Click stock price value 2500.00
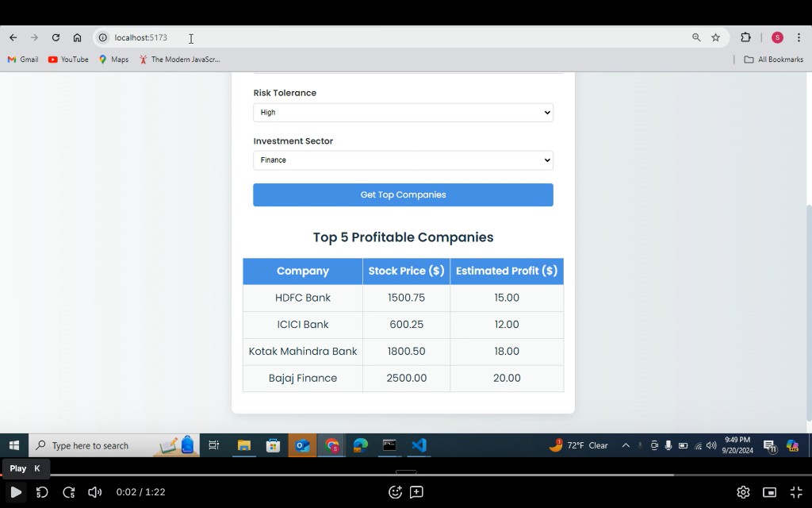 [x=407, y=379]
